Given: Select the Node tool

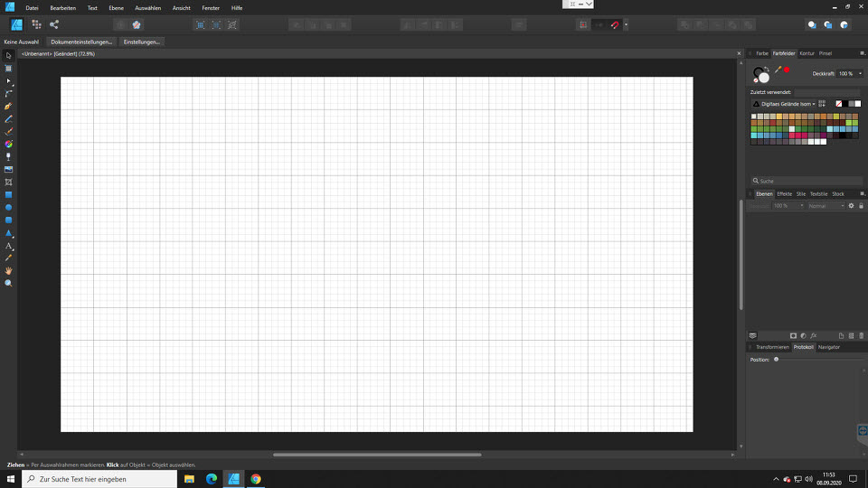Looking at the screenshot, I should (x=8, y=80).
